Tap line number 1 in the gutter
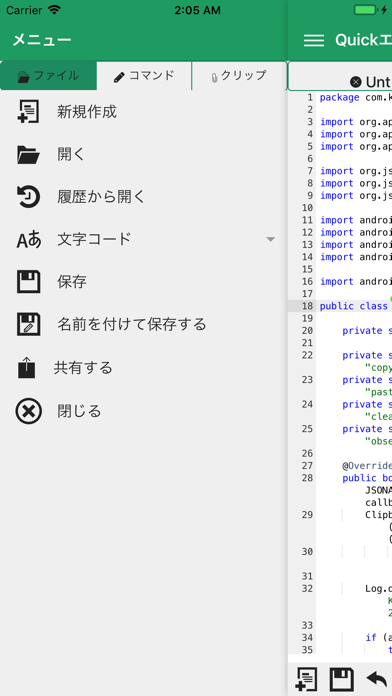The height and width of the screenshot is (696, 392). 310,98
